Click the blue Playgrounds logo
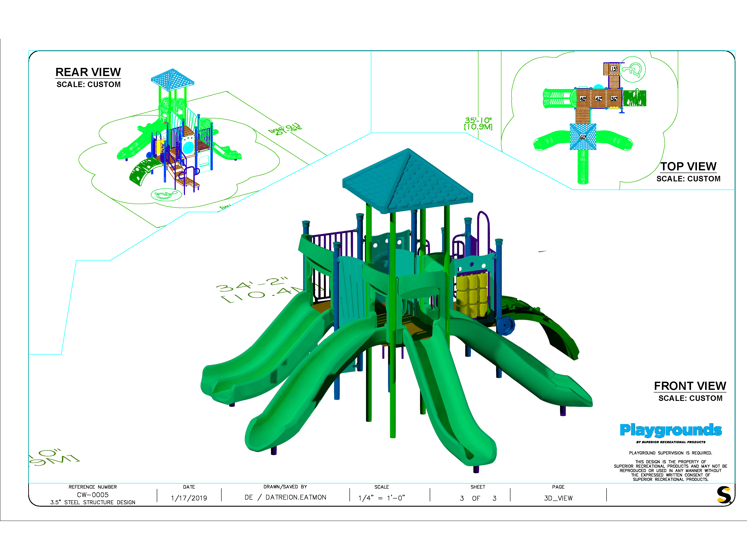 (x=671, y=430)
